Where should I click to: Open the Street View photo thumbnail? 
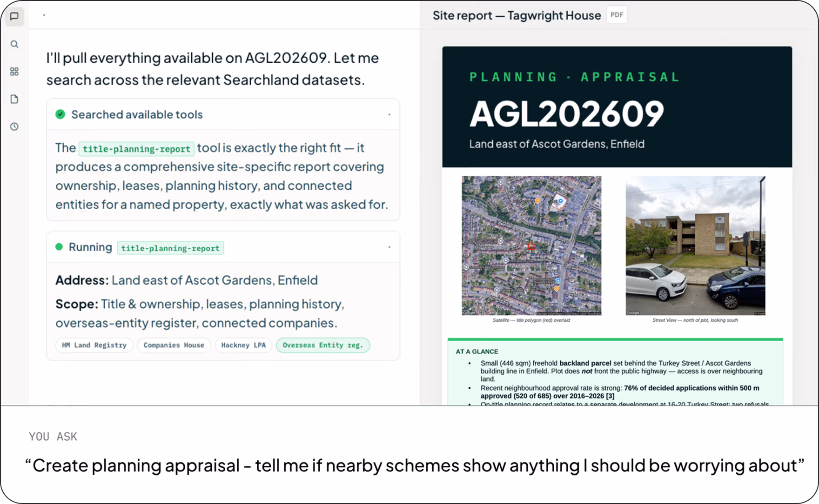(695, 245)
